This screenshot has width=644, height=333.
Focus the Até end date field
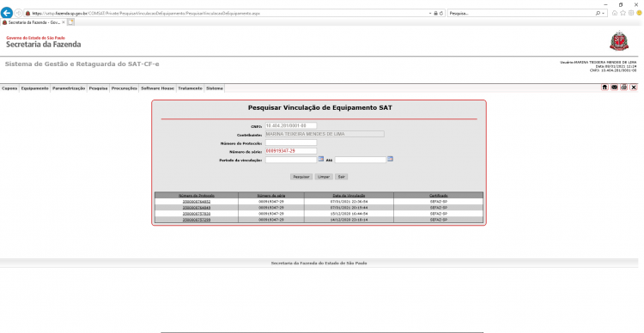coord(360,160)
